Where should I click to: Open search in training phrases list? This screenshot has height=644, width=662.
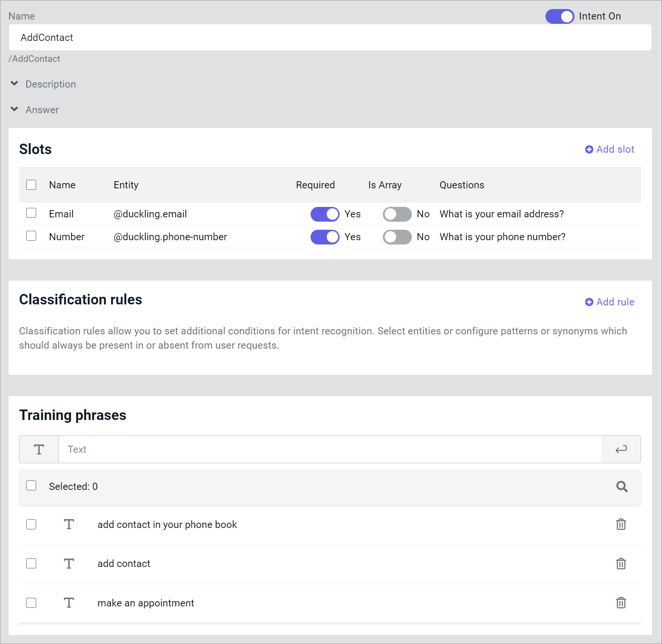click(x=622, y=487)
